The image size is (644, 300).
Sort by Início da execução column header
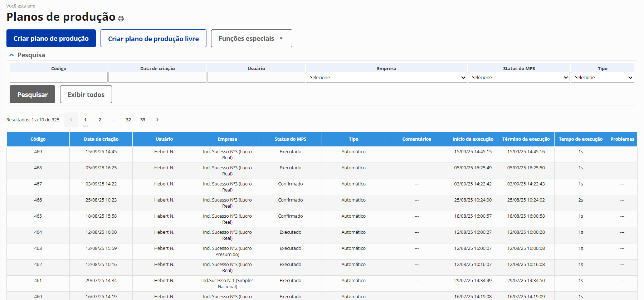click(473, 139)
